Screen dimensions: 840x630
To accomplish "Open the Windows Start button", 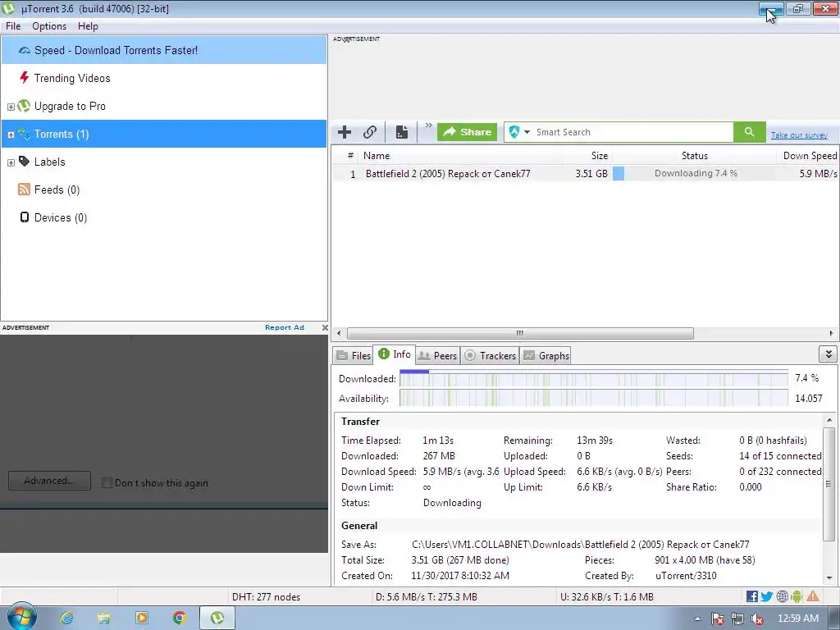I will [x=21, y=617].
